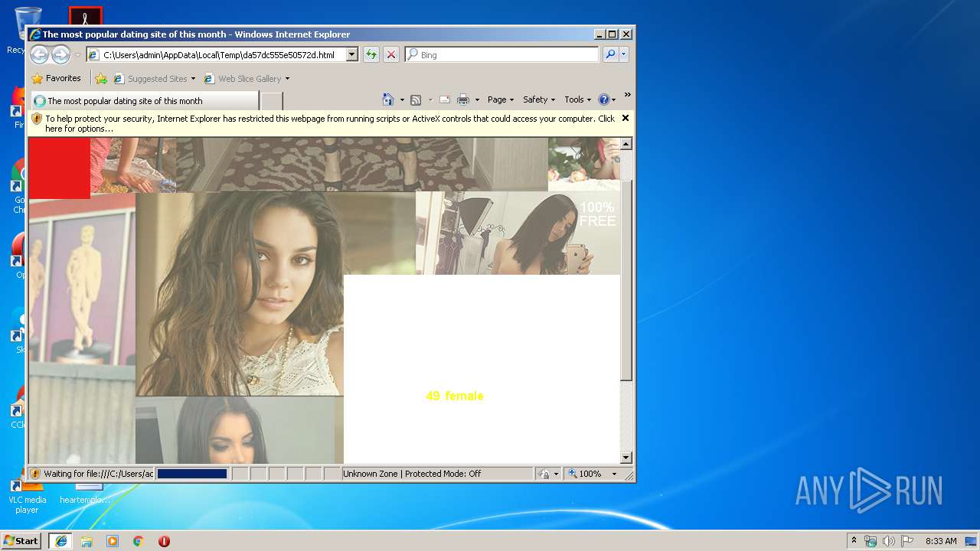Expand the address bar dropdown arrow
Screen dimensions: 980x551
click(x=352, y=54)
